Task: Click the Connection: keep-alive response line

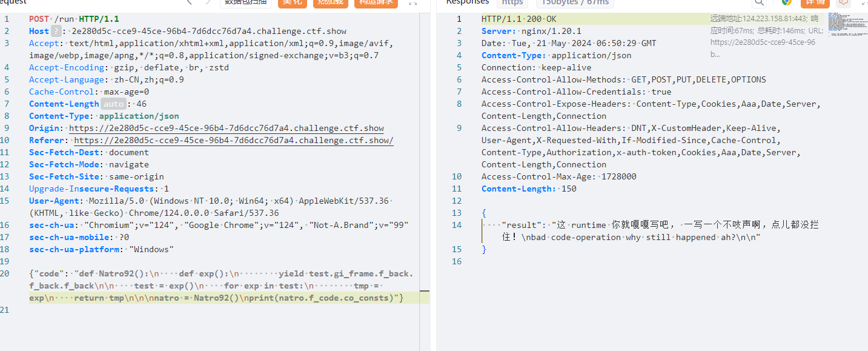Action: (x=536, y=67)
